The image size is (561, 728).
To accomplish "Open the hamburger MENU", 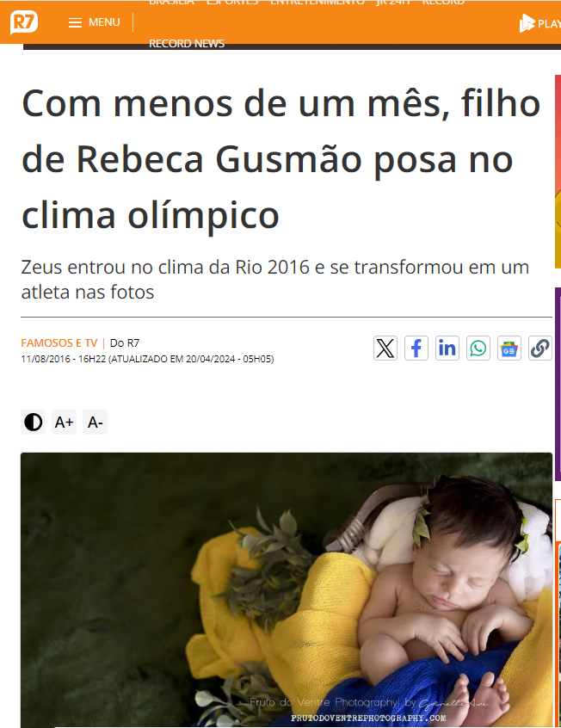I will tap(95, 22).
